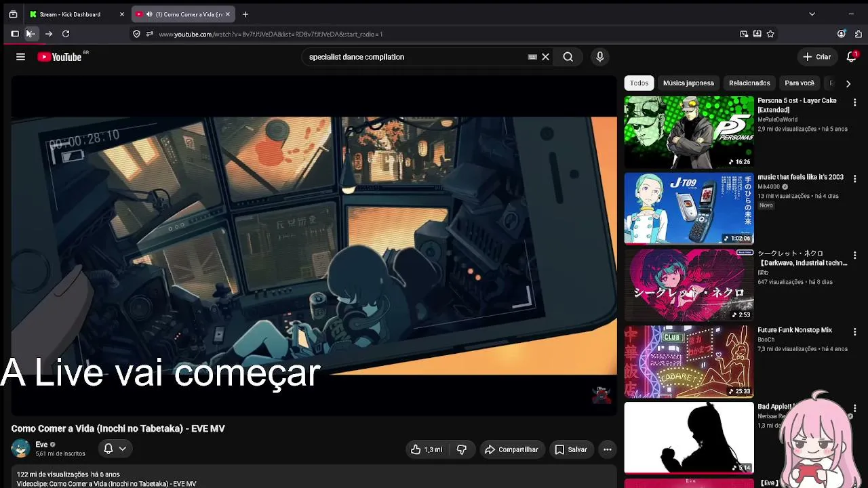Open Eve channel avatar

pos(20,449)
